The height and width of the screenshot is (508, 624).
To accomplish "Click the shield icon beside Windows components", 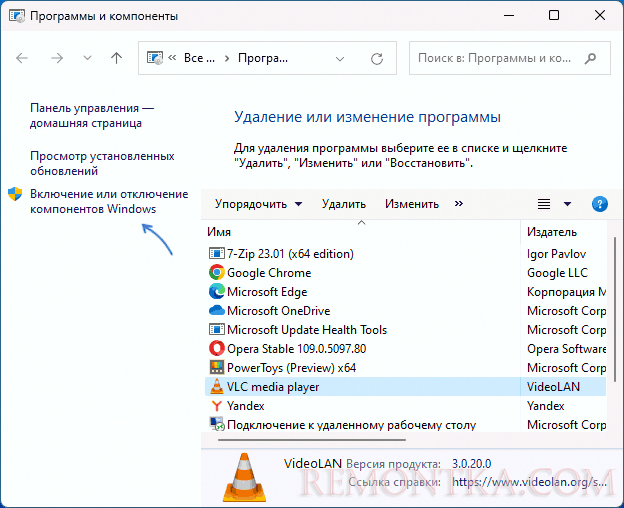I will click(x=15, y=194).
